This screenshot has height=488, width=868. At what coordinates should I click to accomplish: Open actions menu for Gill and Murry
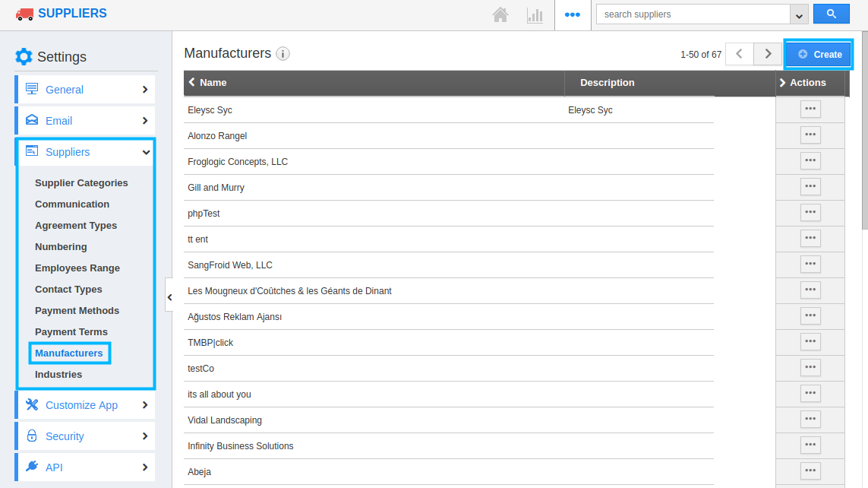coord(810,187)
